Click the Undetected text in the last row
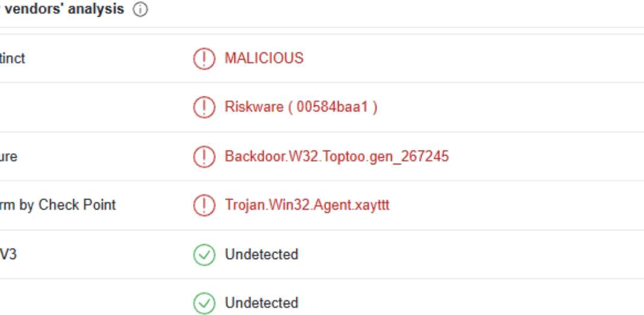Screen dimensions: 644x315 pyautogui.click(x=261, y=304)
